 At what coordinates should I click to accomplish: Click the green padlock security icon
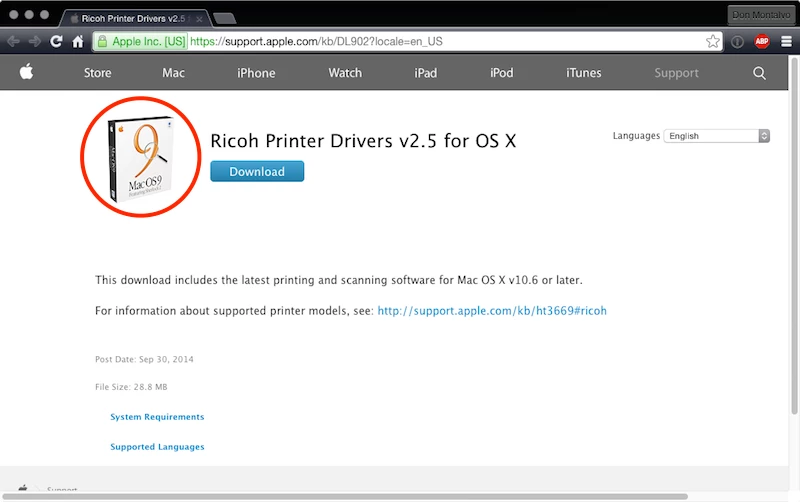[102, 41]
